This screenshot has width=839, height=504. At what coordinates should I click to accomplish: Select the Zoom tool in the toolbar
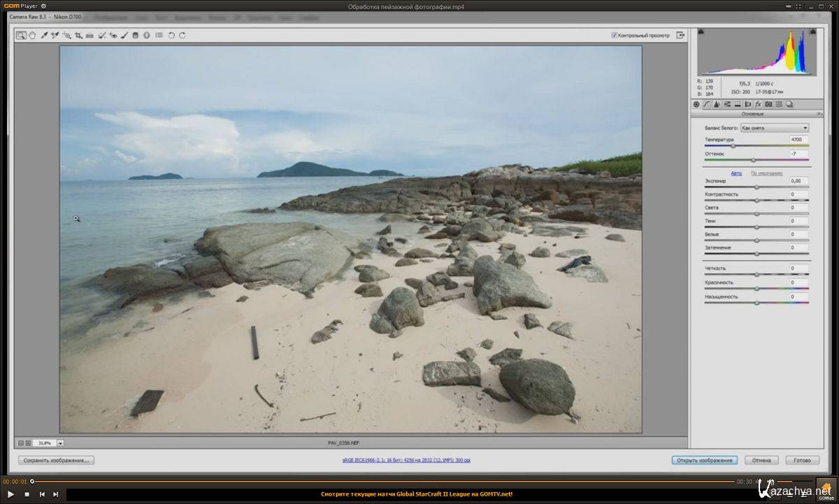click(21, 35)
